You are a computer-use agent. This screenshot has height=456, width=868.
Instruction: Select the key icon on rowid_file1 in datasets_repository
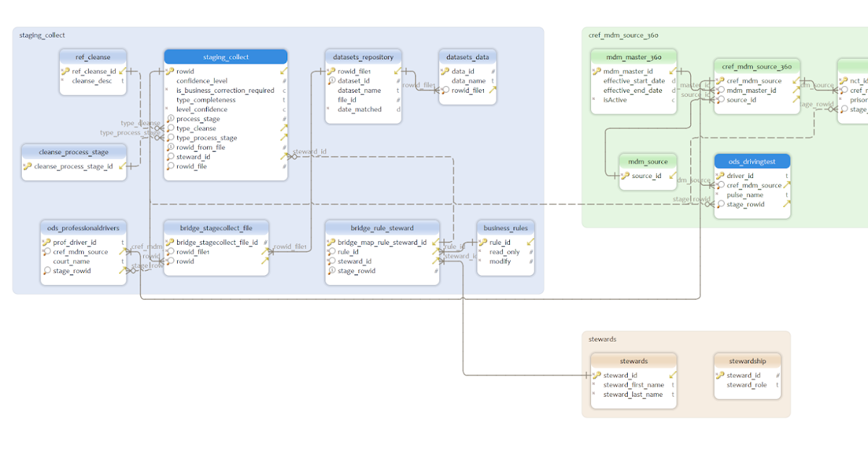point(331,72)
